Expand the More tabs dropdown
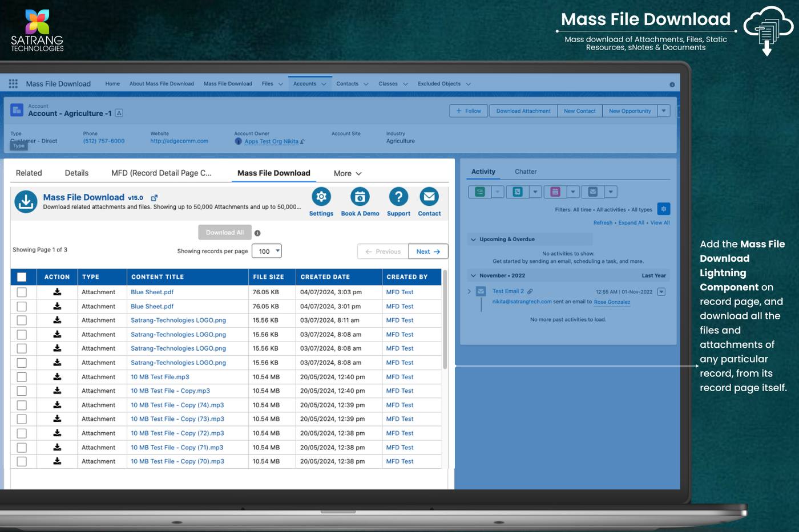The height and width of the screenshot is (532, 799). [348, 173]
